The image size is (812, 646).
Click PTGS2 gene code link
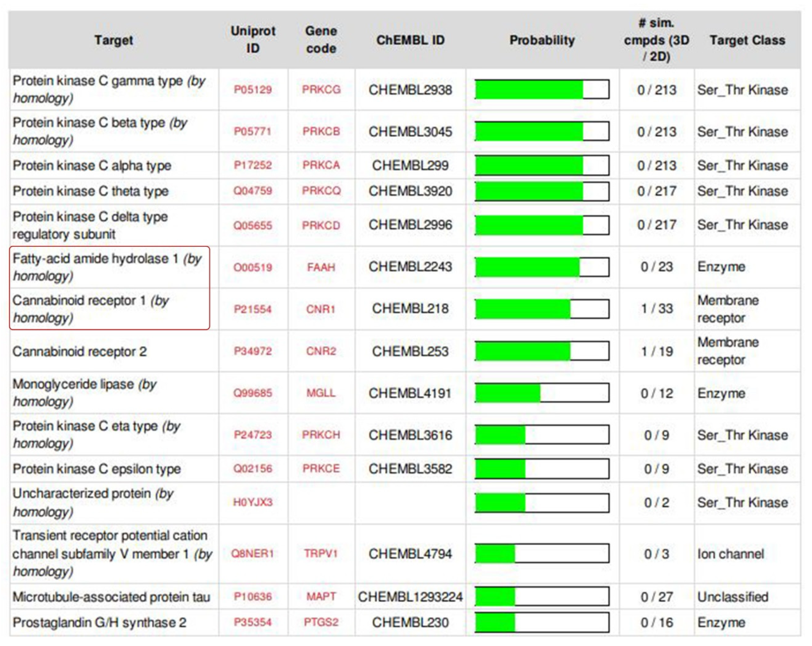pyautogui.click(x=321, y=622)
